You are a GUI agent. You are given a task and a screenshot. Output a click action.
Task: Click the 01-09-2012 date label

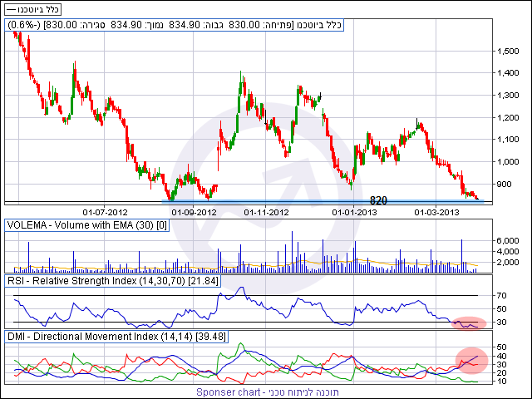pyautogui.click(x=194, y=213)
